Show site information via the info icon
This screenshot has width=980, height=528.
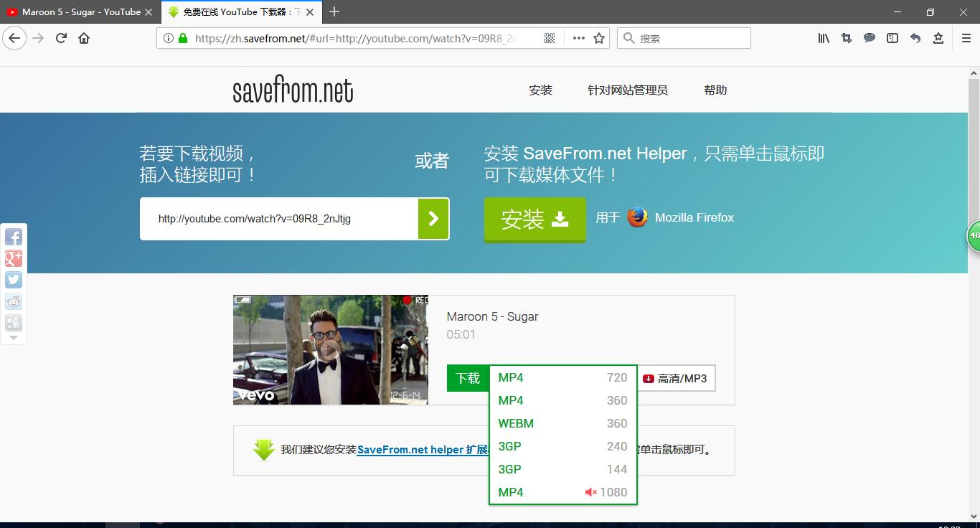pos(169,38)
